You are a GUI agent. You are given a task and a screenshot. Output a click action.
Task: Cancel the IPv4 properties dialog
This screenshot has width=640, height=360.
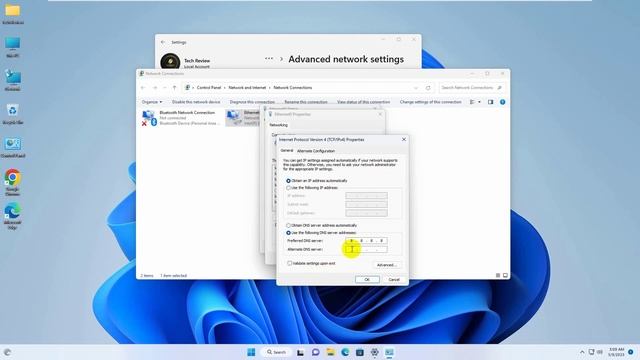click(x=394, y=280)
